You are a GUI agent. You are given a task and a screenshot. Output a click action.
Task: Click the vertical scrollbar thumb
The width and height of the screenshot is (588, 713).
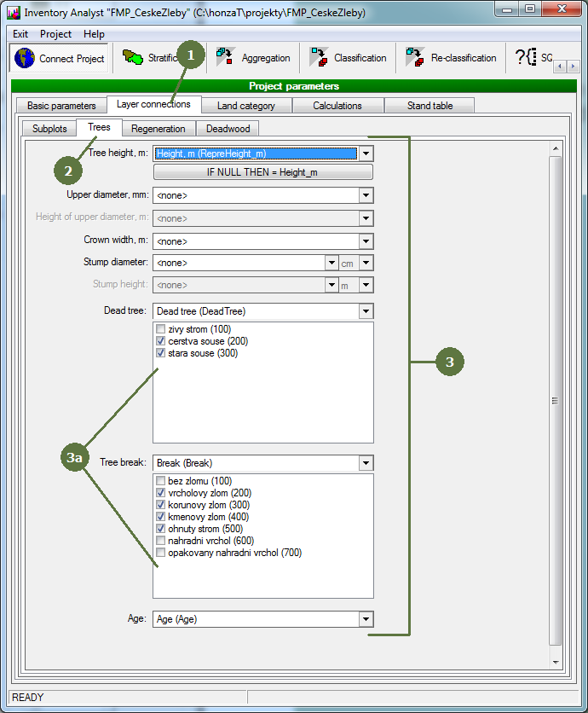(556, 401)
